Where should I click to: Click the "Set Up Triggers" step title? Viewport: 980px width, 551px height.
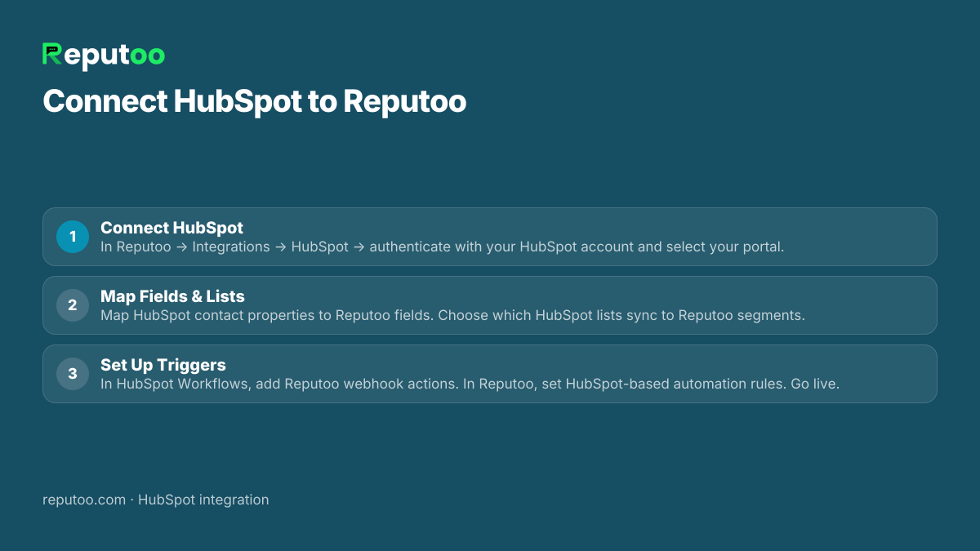pyautogui.click(x=163, y=365)
